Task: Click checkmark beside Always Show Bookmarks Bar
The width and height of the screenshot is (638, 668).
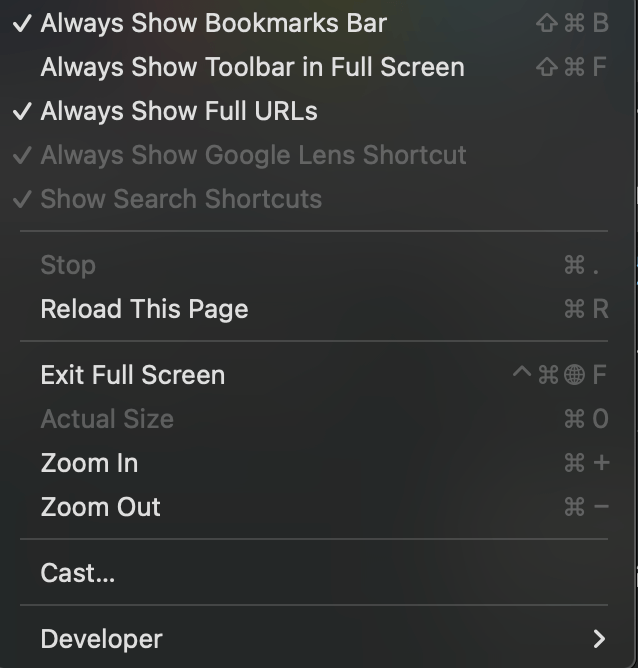Action: (x=22, y=23)
